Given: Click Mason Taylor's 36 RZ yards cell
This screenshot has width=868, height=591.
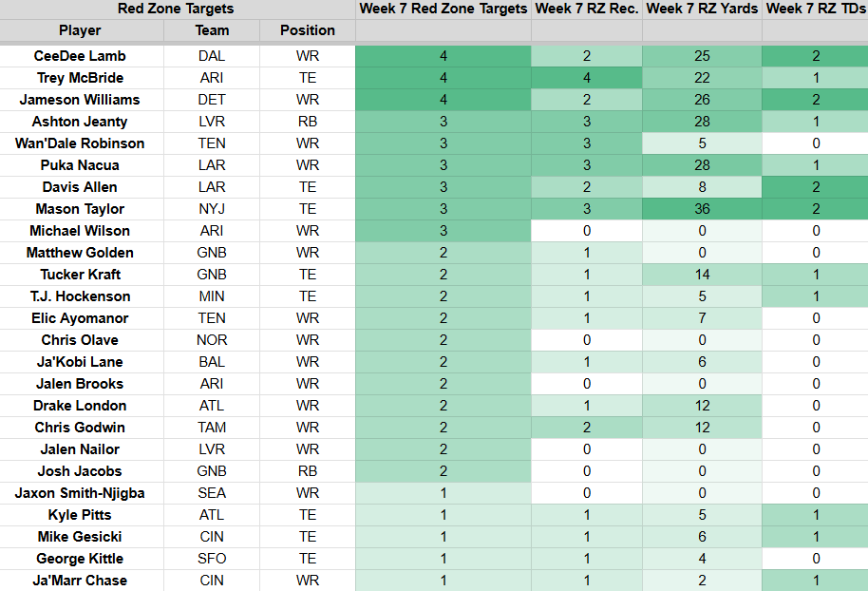Looking at the screenshot, I should click(702, 209).
